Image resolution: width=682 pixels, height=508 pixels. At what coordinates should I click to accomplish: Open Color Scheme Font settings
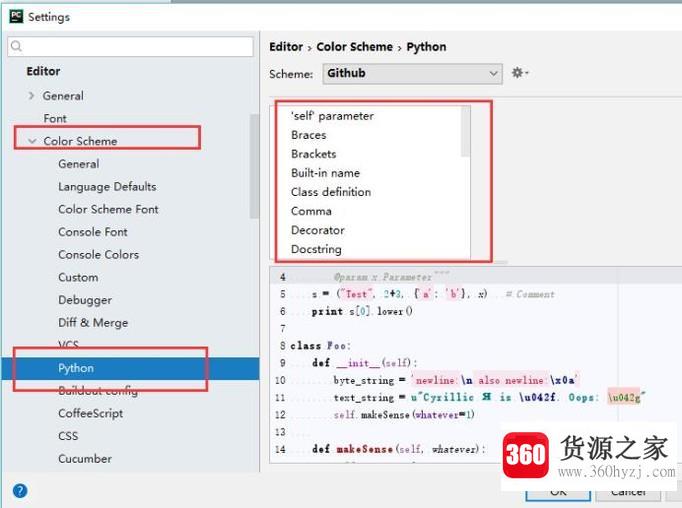point(108,209)
